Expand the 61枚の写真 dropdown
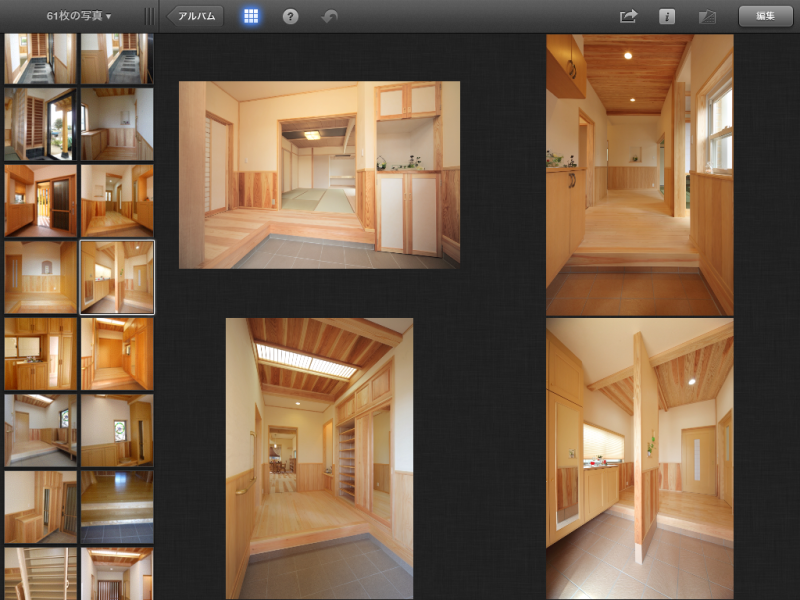The image size is (800, 600). click(x=79, y=16)
